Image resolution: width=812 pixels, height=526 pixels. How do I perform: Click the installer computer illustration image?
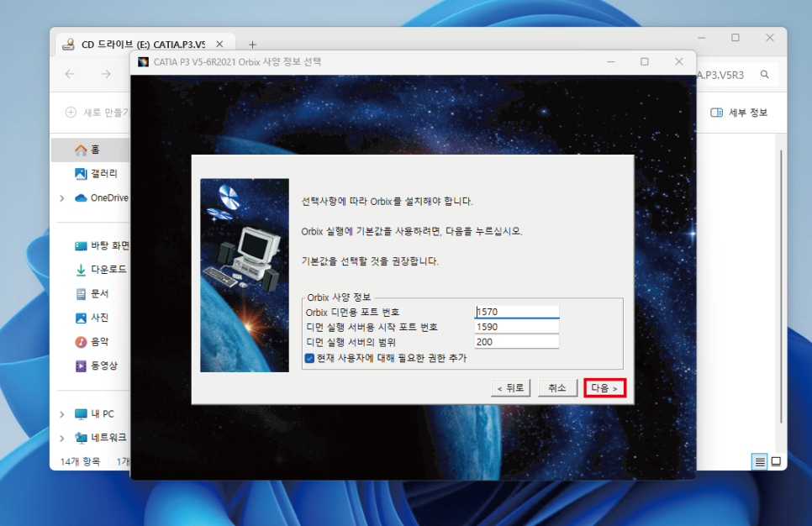pyautogui.click(x=245, y=276)
